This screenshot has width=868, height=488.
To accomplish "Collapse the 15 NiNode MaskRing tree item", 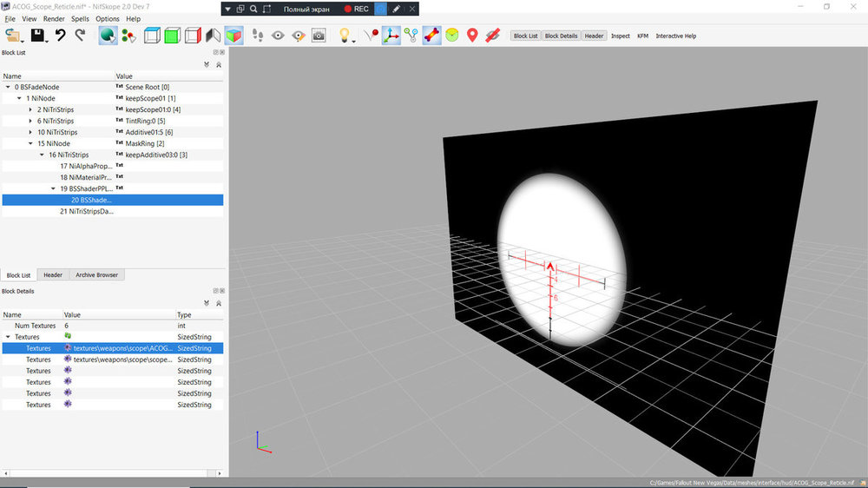I will [x=30, y=143].
